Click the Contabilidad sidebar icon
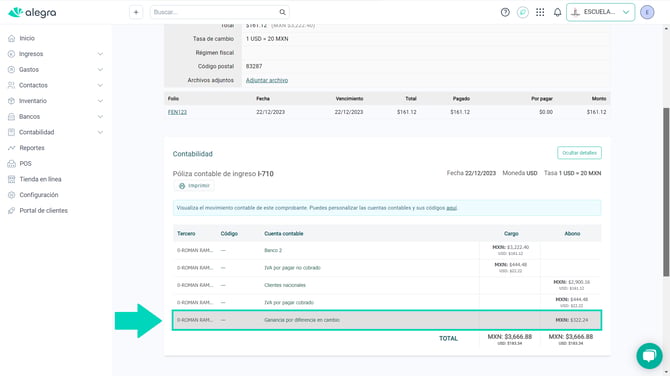 (12, 132)
